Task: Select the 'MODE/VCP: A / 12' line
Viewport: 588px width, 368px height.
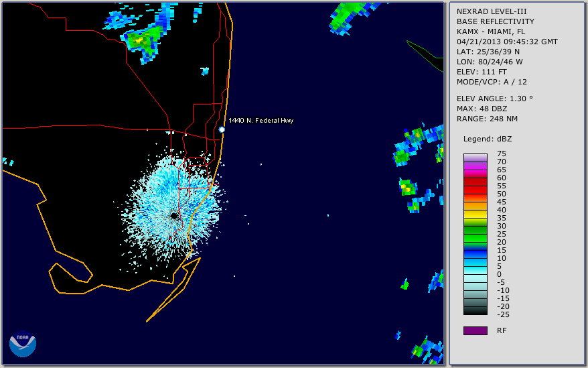Action: tap(492, 82)
